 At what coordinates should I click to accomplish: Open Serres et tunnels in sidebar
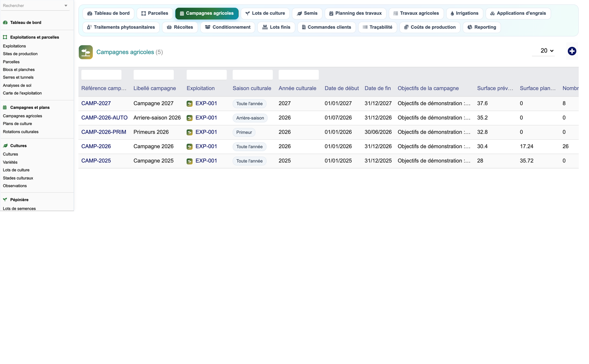tap(18, 77)
